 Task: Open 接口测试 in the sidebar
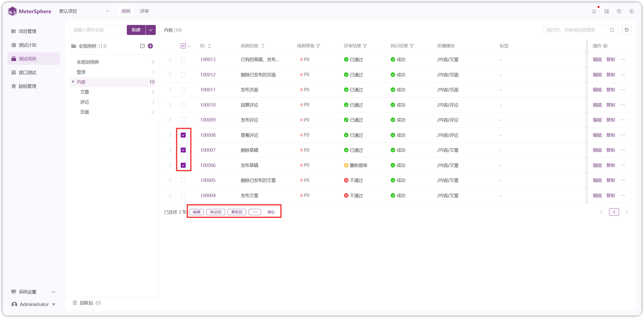pyautogui.click(x=27, y=72)
